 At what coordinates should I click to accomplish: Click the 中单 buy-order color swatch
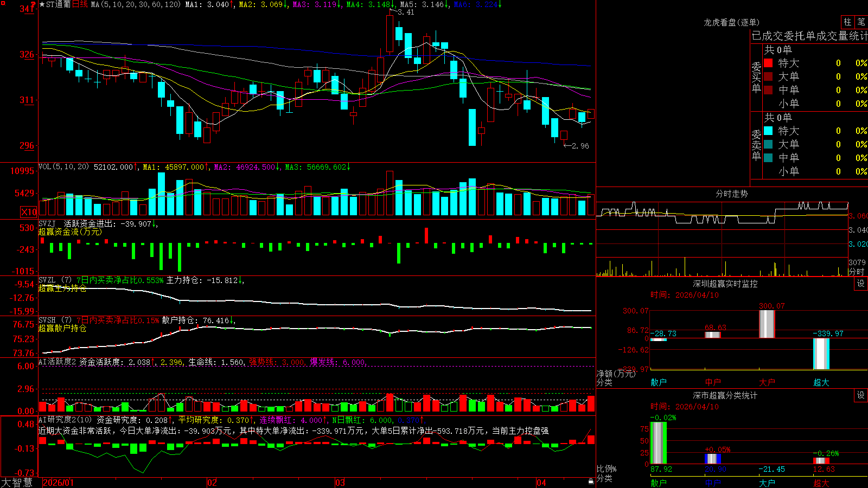click(768, 90)
